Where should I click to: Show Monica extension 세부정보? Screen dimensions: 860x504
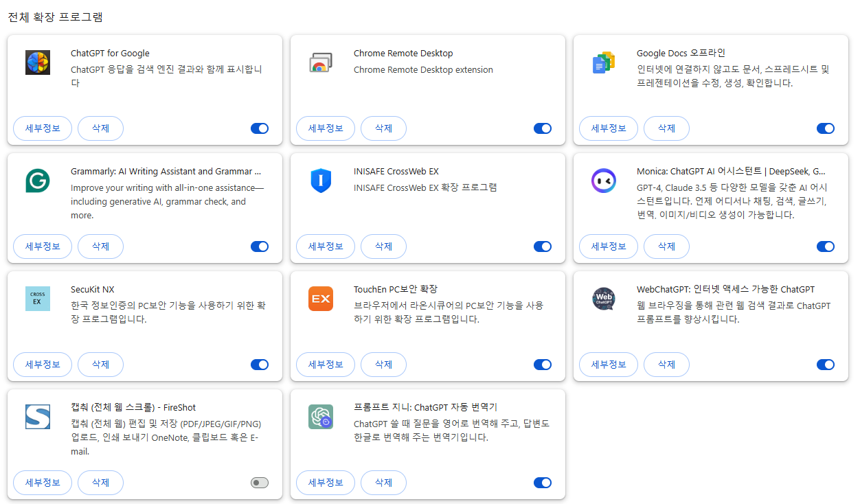(609, 247)
